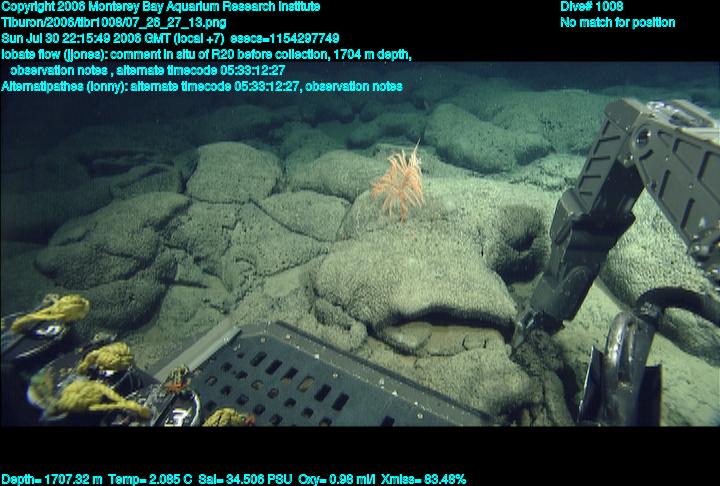Select the Tiburon image file path text

(x=114, y=22)
